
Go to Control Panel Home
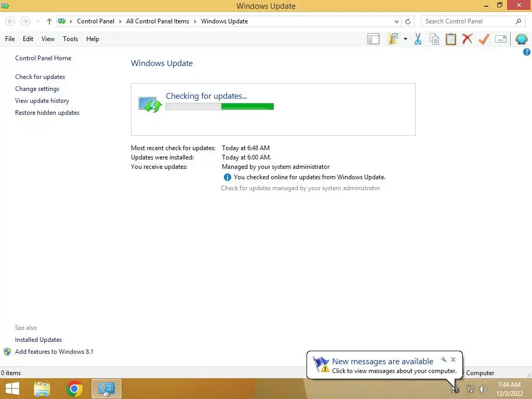tap(43, 58)
